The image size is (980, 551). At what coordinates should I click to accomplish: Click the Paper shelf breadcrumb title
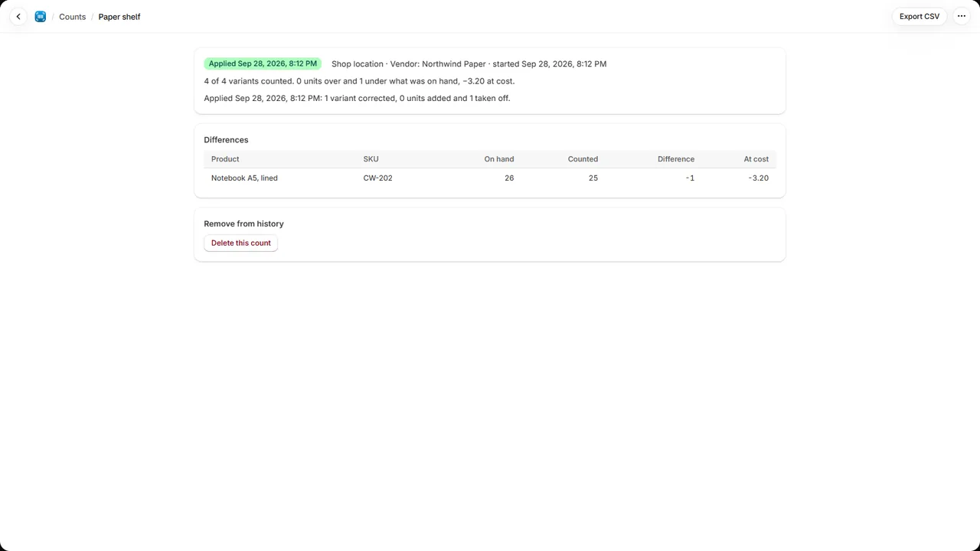(x=119, y=16)
